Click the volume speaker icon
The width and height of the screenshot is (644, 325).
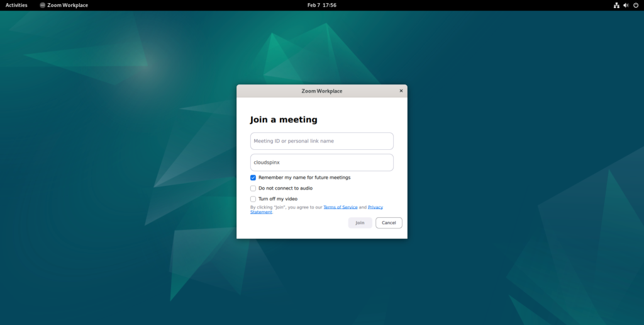click(626, 5)
